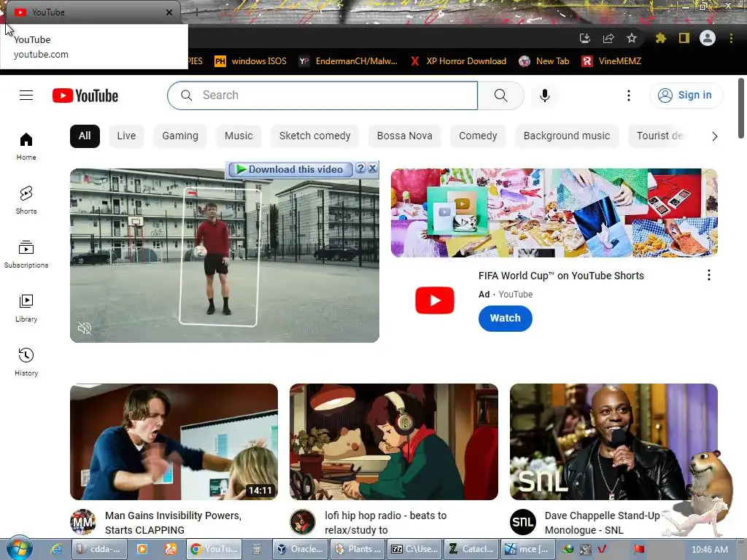Viewport: 747px width, 560px height.
Task: Click the Sign in button
Action: pyautogui.click(x=686, y=96)
